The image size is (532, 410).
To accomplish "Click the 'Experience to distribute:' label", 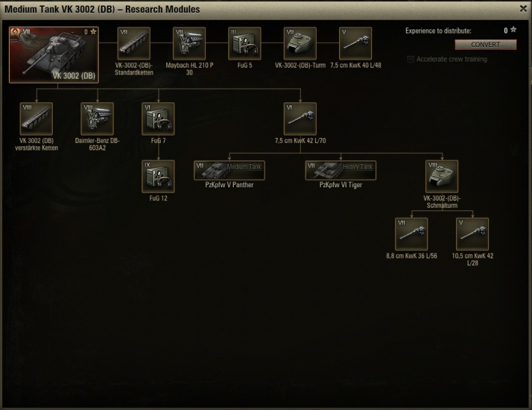I will (x=438, y=31).
